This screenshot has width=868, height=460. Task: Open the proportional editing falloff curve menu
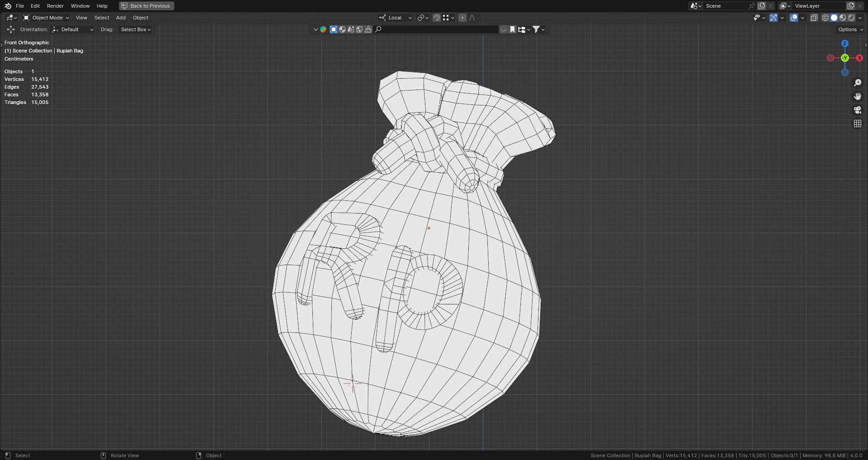coord(474,18)
